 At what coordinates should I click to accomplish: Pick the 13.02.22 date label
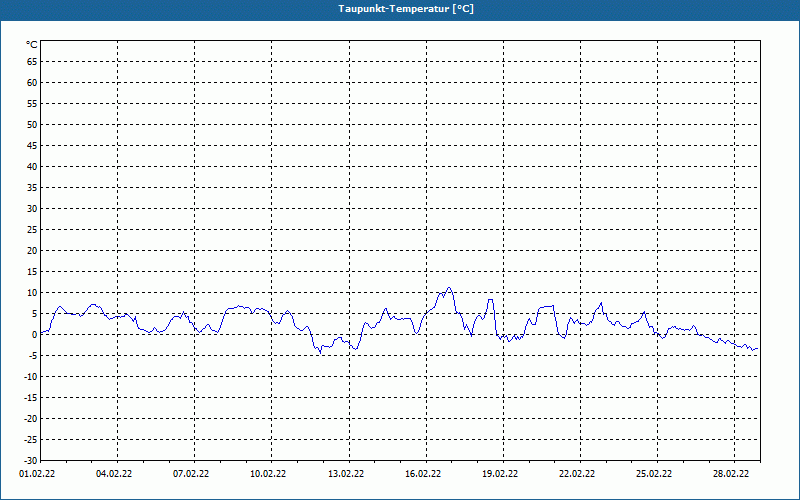[346, 474]
